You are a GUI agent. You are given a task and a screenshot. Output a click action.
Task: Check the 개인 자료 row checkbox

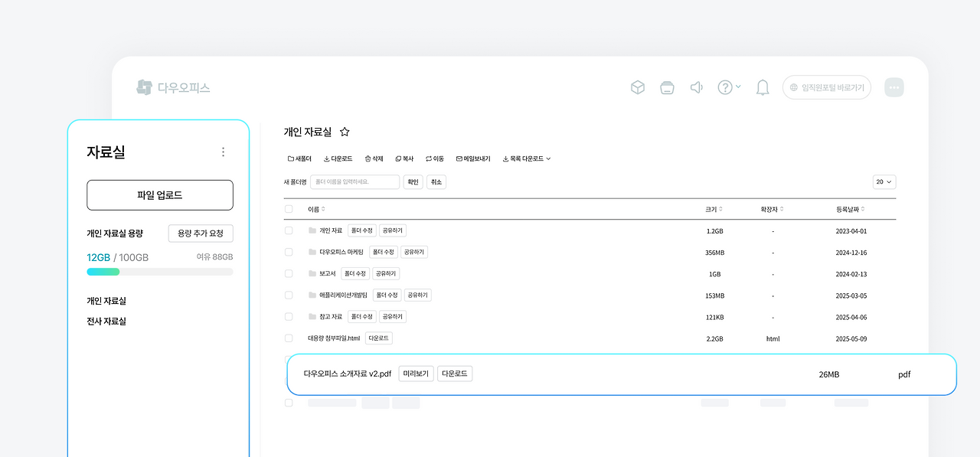tap(289, 230)
